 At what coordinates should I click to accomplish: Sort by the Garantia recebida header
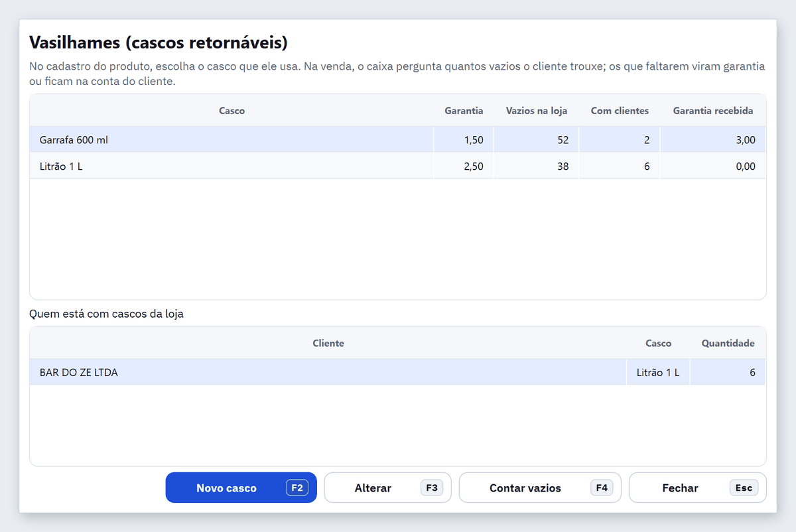coord(713,111)
